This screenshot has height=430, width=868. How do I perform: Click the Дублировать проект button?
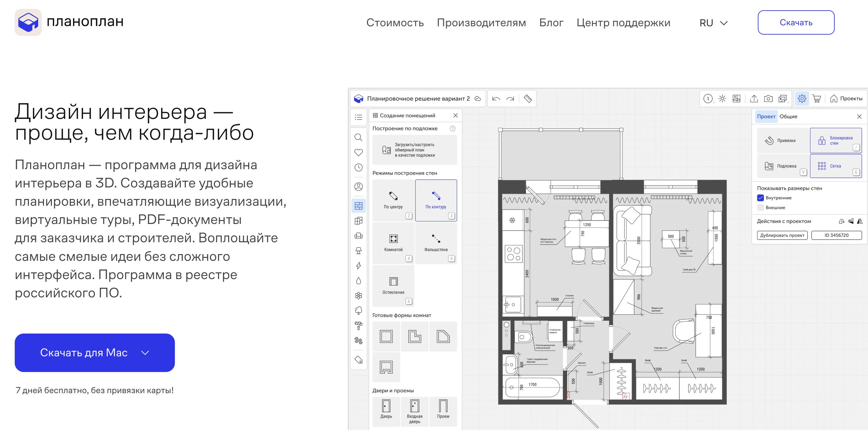[x=782, y=235]
